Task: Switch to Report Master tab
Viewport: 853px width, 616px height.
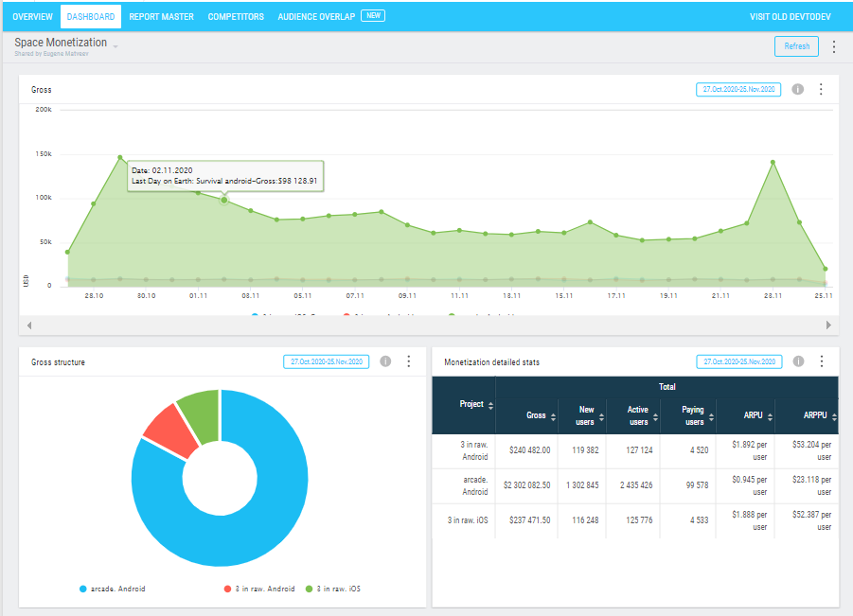Action: coord(161,17)
